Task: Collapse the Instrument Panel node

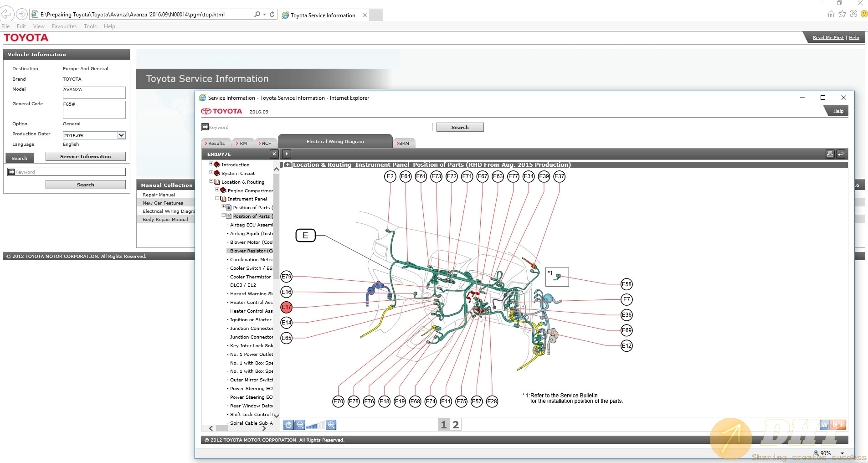Action: [x=217, y=198]
